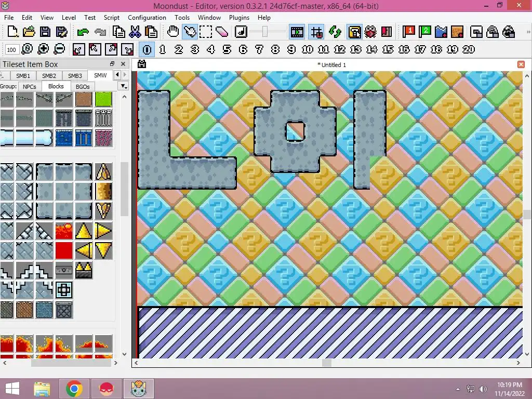Select the hand scroll tool
The width and height of the screenshot is (532, 399).
pos(173,32)
